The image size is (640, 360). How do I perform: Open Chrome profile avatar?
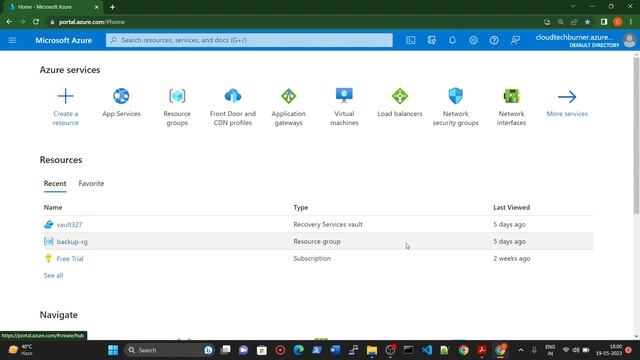click(x=618, y=22)
